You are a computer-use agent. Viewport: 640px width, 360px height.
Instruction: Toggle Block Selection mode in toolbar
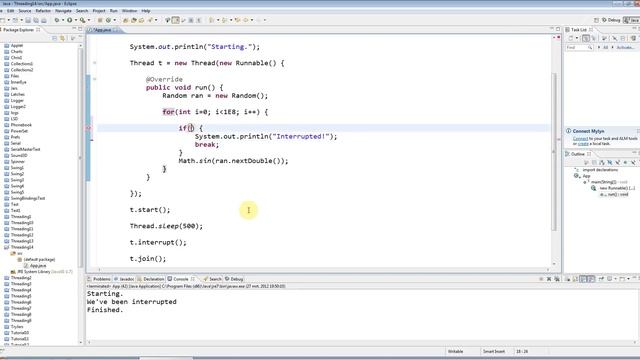click(x=191, y=20)
